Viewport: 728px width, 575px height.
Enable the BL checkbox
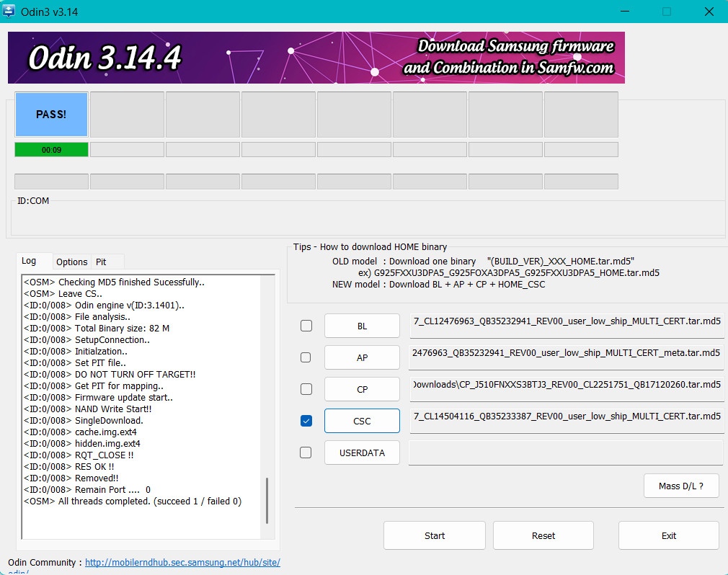coord(306,326)
